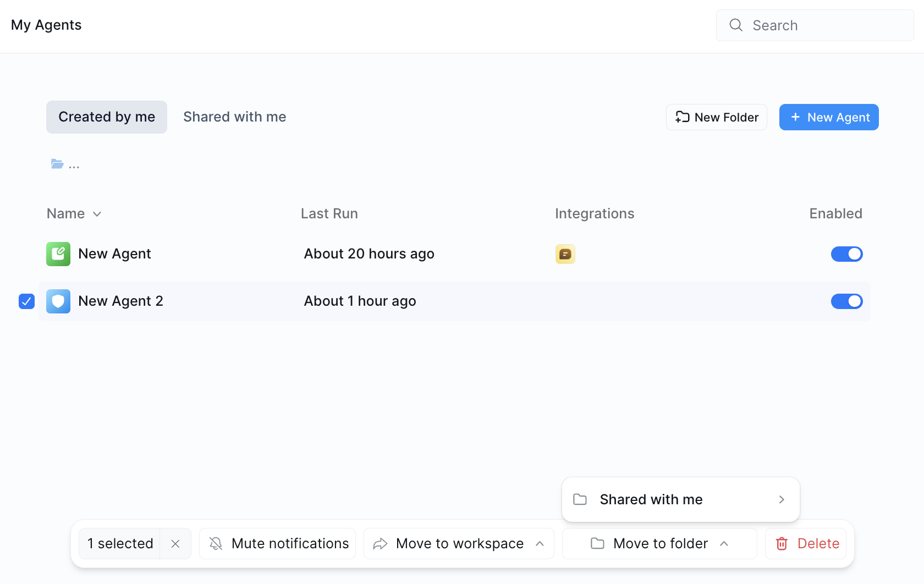Viewport: 924px width, 584px height.
Task: Click the green New Agent app icon
Action: tap(58, 254)
